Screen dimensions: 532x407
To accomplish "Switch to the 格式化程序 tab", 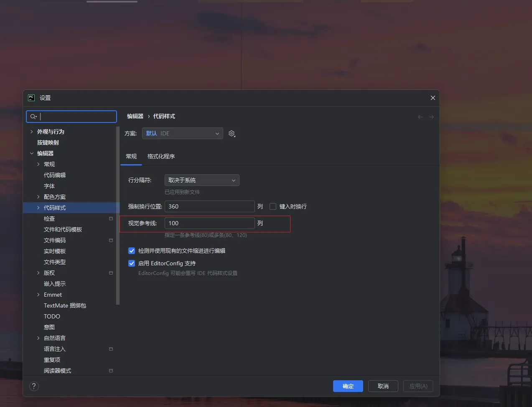I will point(161,156).
